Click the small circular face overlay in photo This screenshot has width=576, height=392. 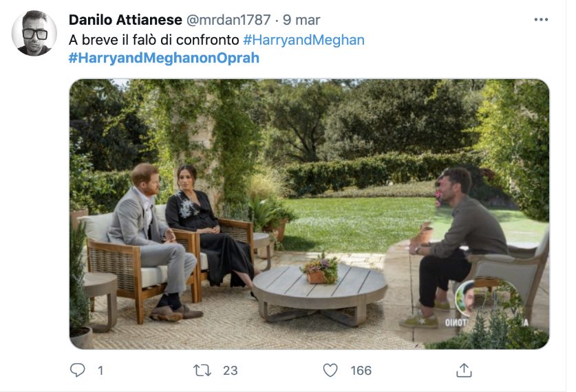coord(469,297)
